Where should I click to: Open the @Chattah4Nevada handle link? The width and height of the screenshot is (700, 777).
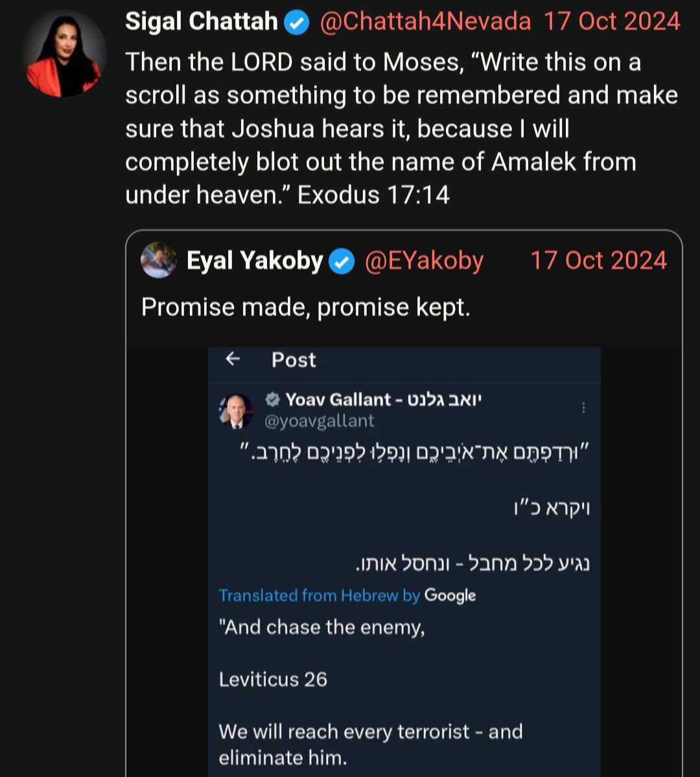tap(425, 21)
